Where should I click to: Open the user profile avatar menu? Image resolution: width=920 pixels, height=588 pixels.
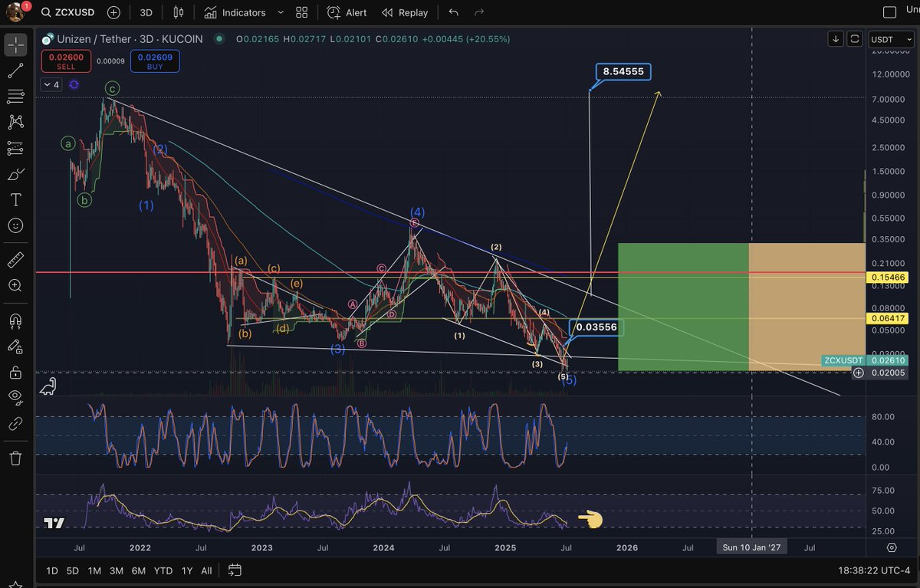[17, 12]
